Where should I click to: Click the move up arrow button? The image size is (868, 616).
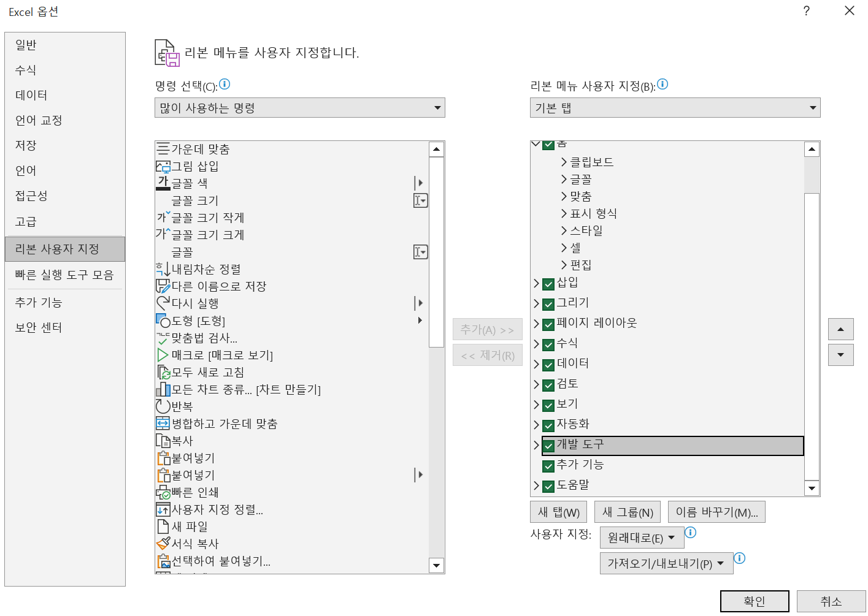click(841, 329)
